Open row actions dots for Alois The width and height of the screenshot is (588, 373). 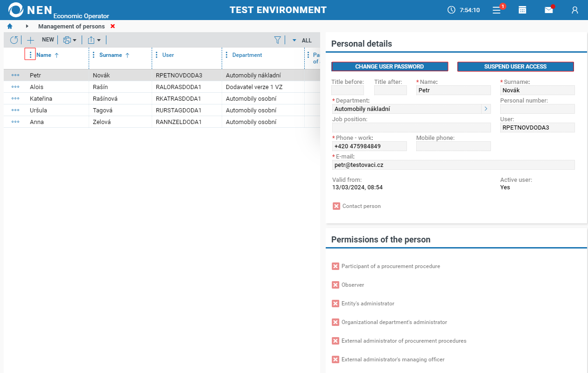(x=15, y=87)
